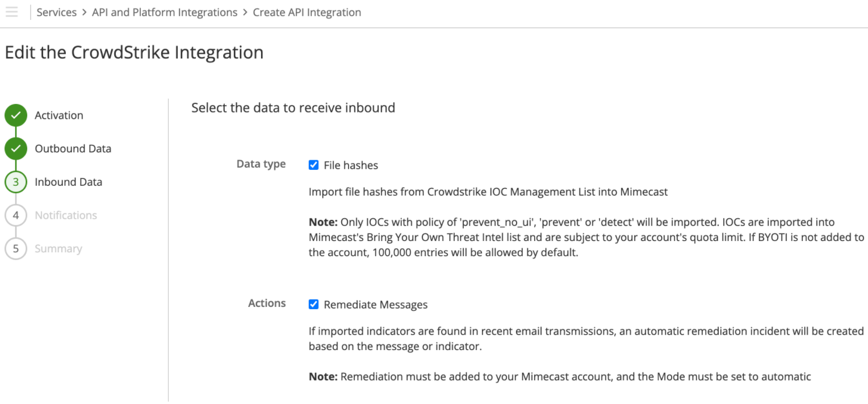Go to Services in the breadcrumb

(56, 13)
